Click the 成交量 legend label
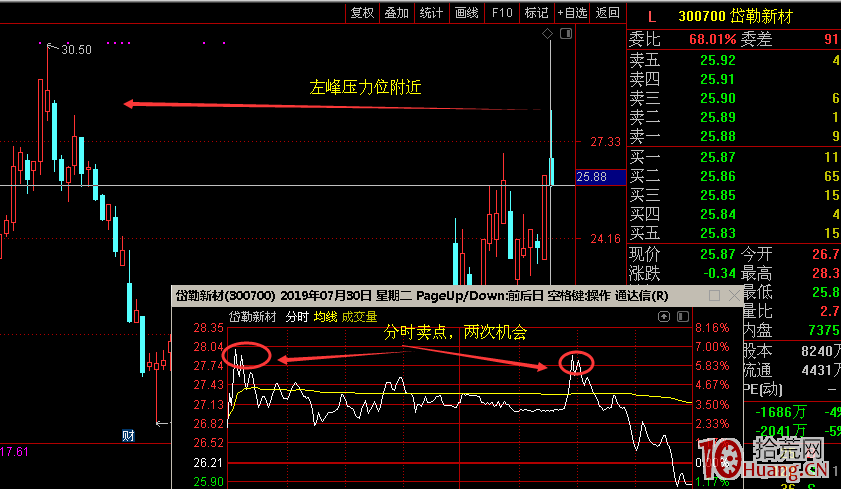Viewport: 841px width, 489px height. [x=359, y=317]
